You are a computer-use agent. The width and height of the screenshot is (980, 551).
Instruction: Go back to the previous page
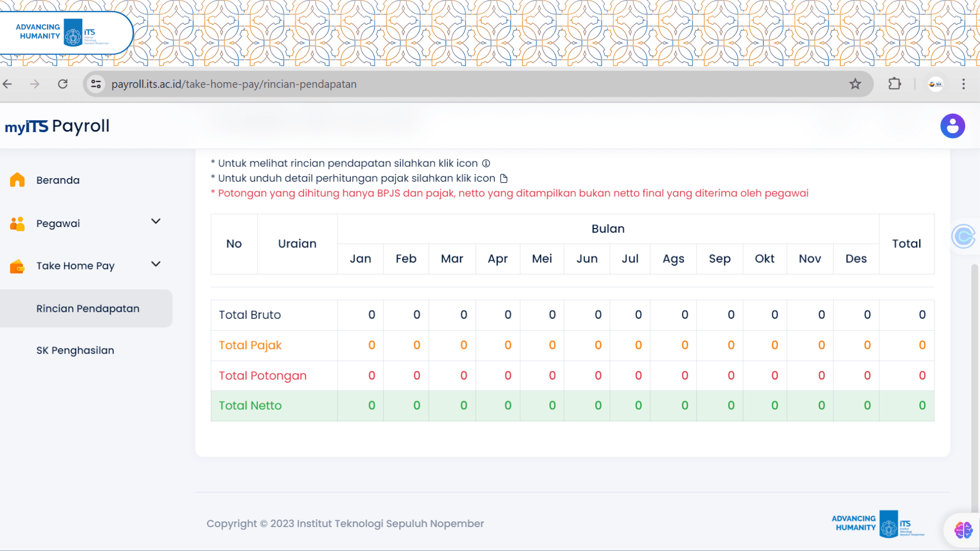(8, 84)
